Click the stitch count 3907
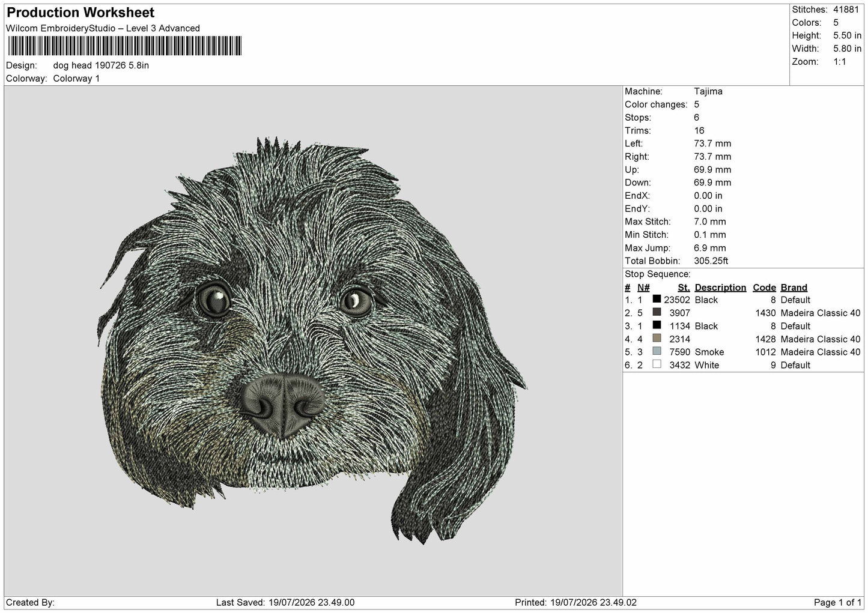The width and height of the screenshot is (868, 613). tap(680, 313)
